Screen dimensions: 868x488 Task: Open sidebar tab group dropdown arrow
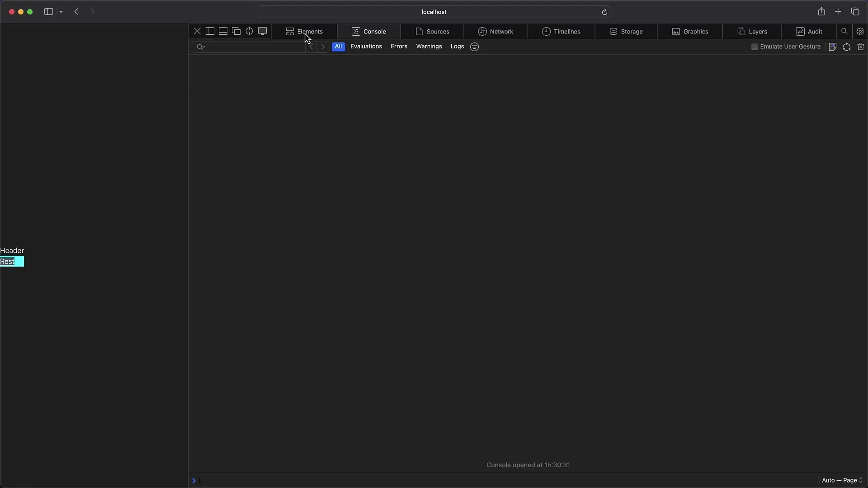pyautogui.click(x=61, y=12)
